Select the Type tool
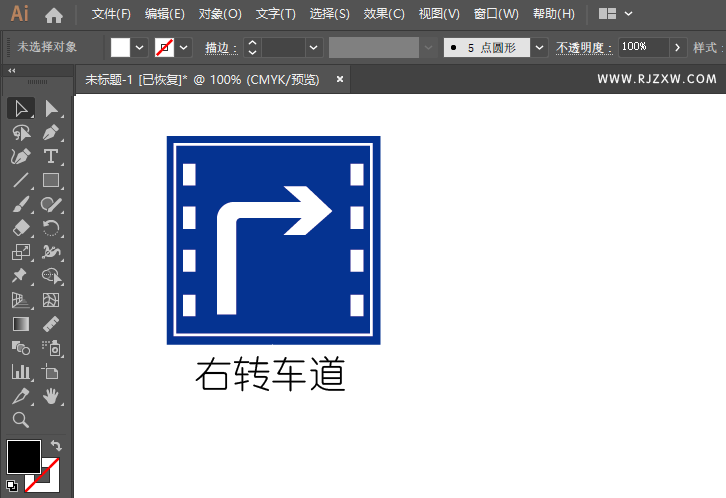726x498 pixels. (x=51, y=156)
